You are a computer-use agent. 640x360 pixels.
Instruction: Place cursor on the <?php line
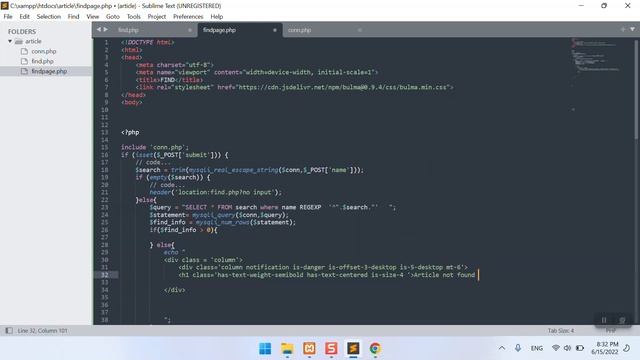pyautogui.click(x=130, y=132)
